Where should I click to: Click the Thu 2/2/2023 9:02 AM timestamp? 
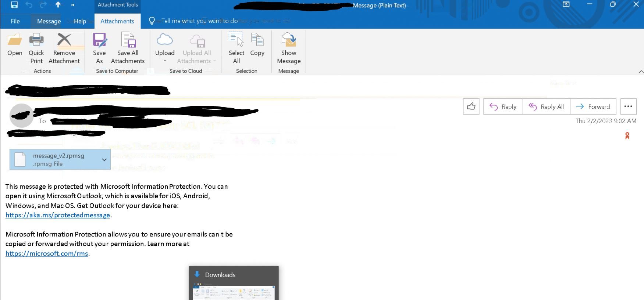click(x=606, y=121)
